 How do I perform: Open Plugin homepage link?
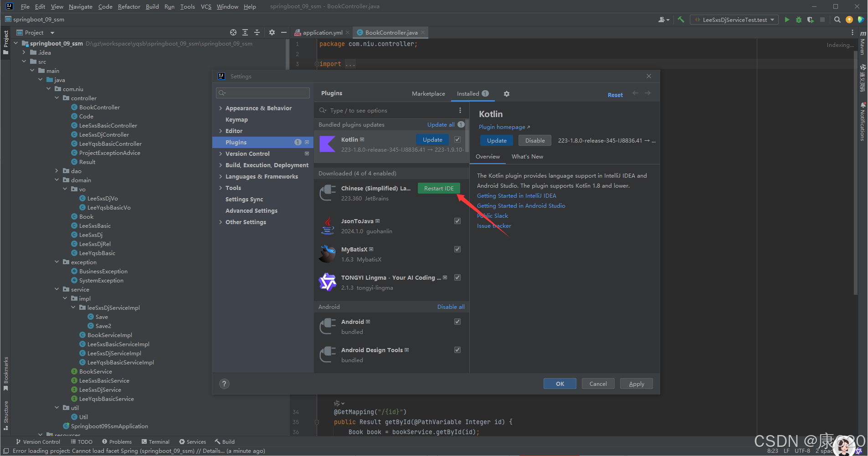pyautogui.click(x=504, y=127)
